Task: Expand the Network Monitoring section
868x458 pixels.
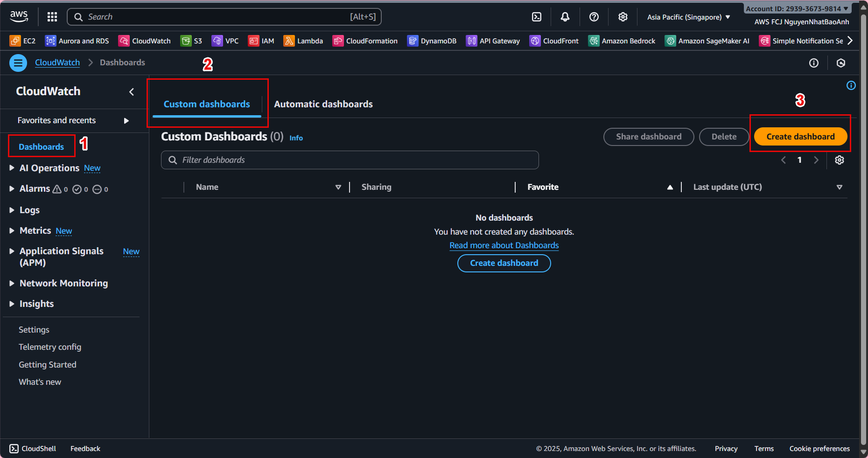Action: (12, 283)
